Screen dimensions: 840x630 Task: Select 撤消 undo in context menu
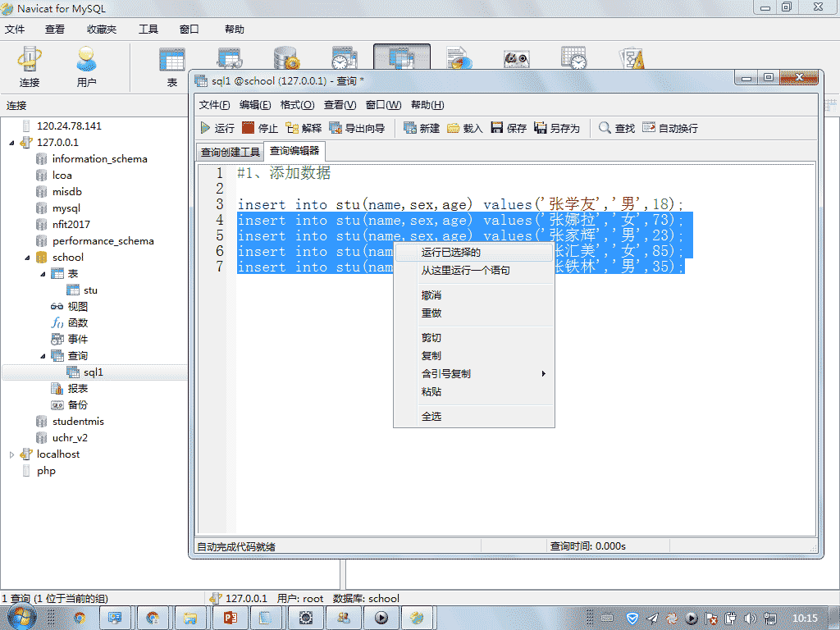473,295
